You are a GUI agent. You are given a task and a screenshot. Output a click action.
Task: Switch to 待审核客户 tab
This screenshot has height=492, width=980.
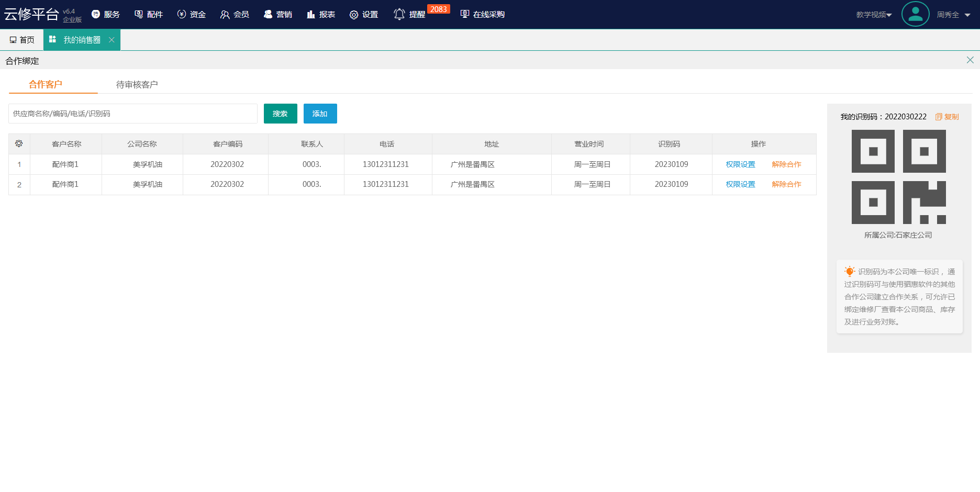coord(137,84)
